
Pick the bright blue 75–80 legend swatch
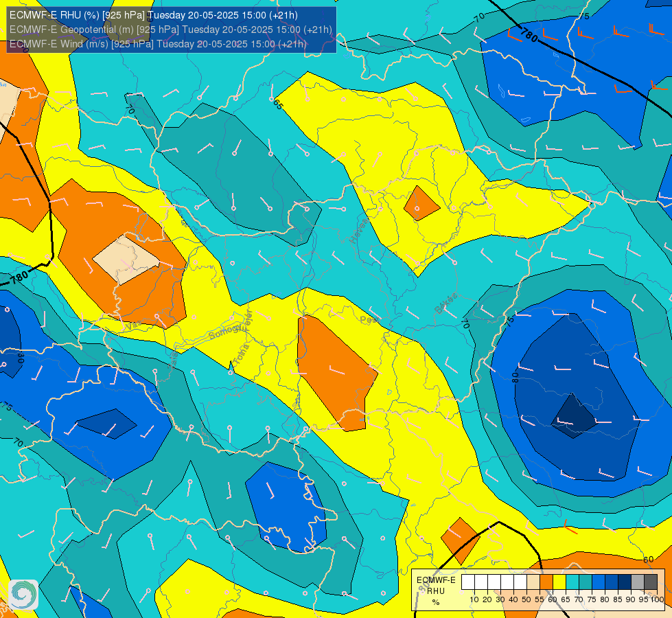click(599, 582)
